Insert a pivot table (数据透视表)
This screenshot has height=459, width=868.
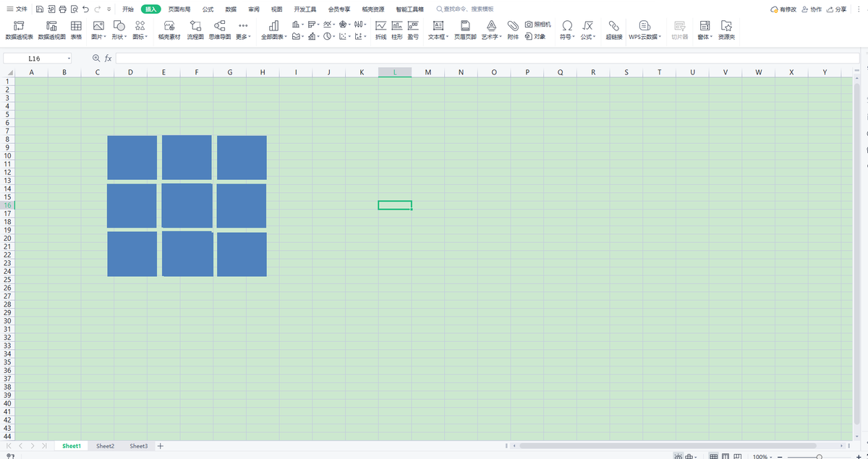tap(19, 29)
